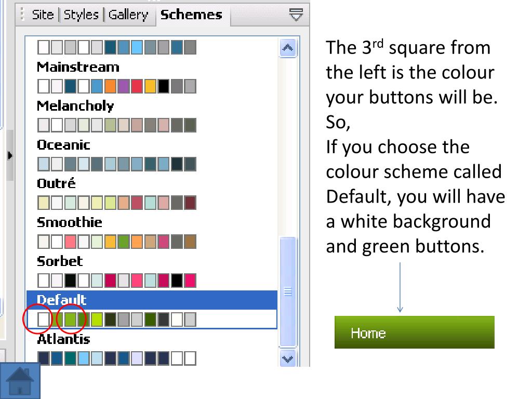Open the Gallery tab
This screenshot has width=532, height=399.
pyautogui.click(x=129, y=15)
